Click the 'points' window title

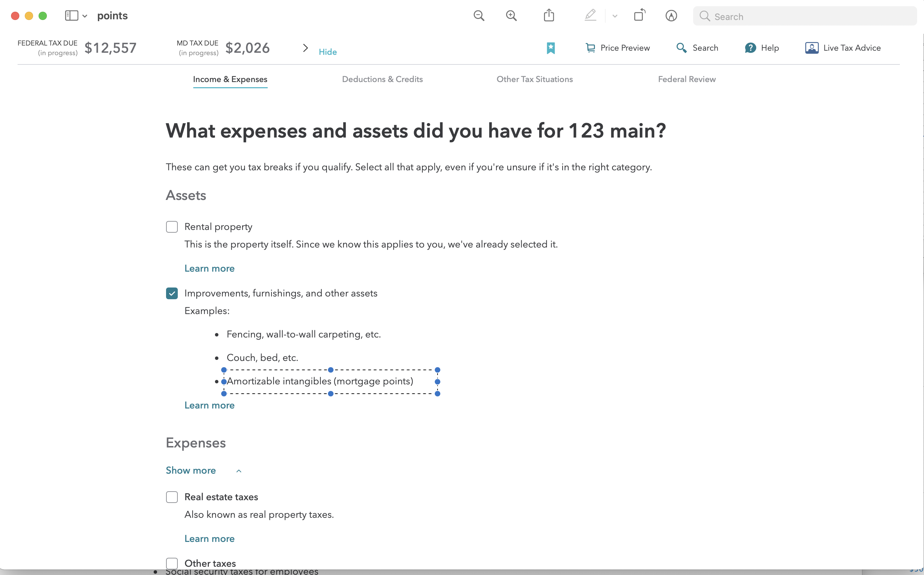tap(112, 16)
